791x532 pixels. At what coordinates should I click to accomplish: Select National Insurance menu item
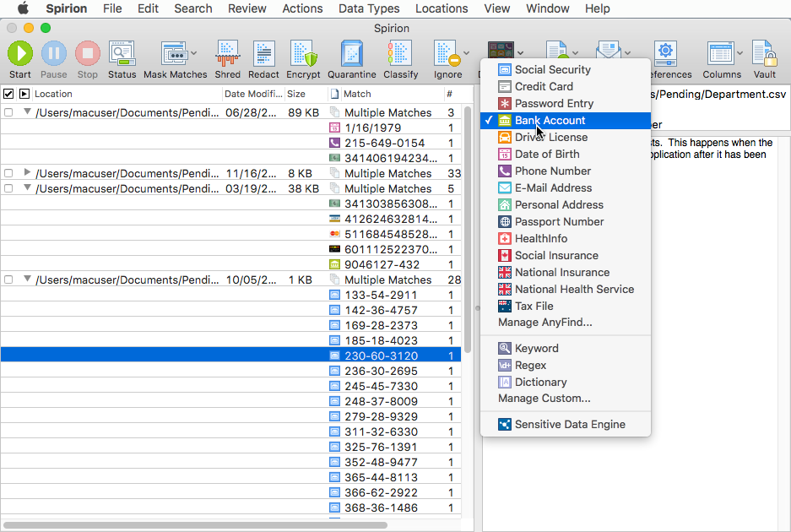coord(566,273)
